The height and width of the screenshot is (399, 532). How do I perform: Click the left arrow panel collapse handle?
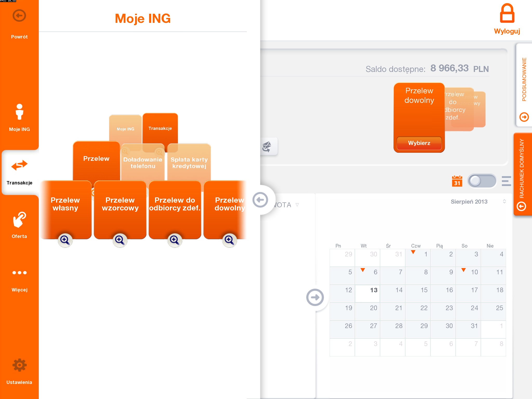(260, 200)
